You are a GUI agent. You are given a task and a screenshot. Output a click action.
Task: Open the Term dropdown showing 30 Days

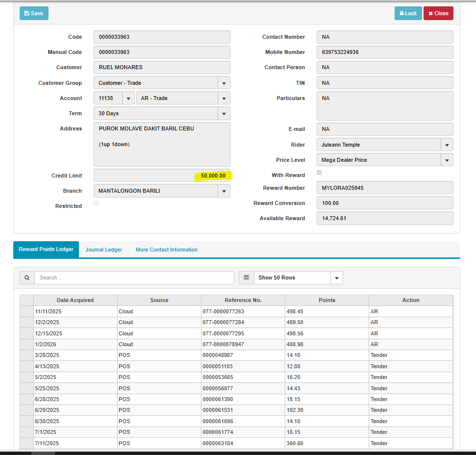(224, 113)
